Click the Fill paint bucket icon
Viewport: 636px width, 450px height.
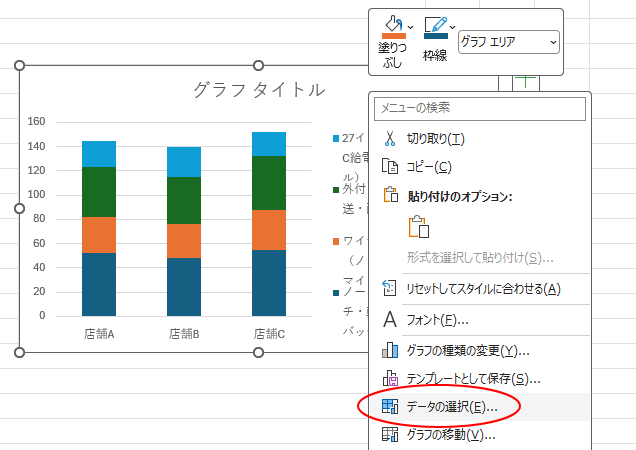point(392,24)
